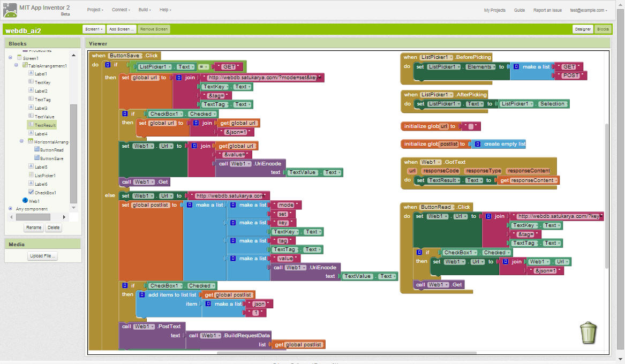Open the Connect menu
The width and height of the screenshot is (625, 364).
[121, 10]
